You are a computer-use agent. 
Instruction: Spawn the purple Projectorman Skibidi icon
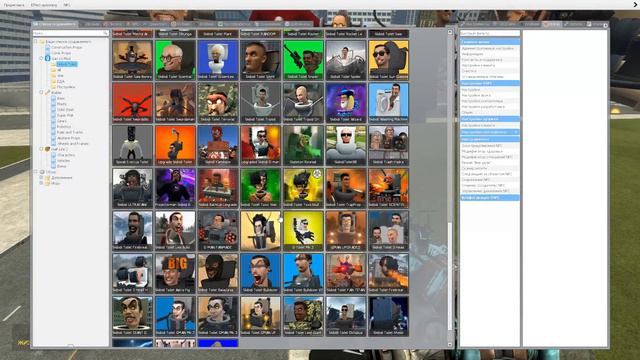point(175,188)
